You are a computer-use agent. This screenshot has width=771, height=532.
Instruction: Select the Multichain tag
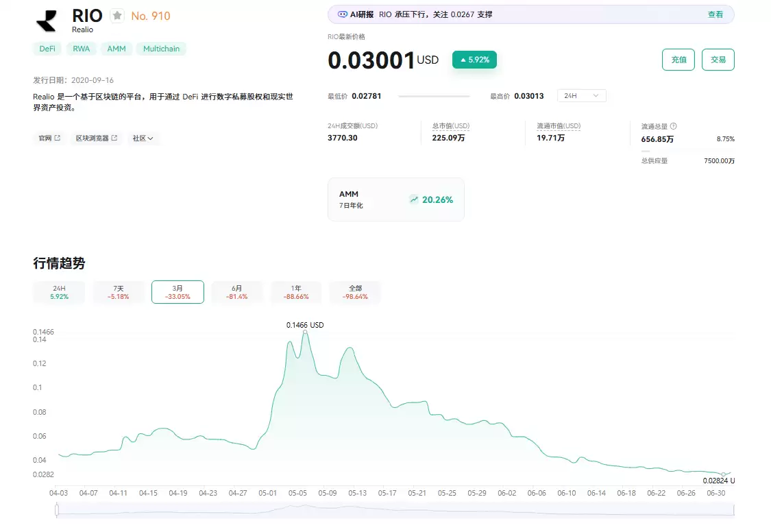pos(161,49)
